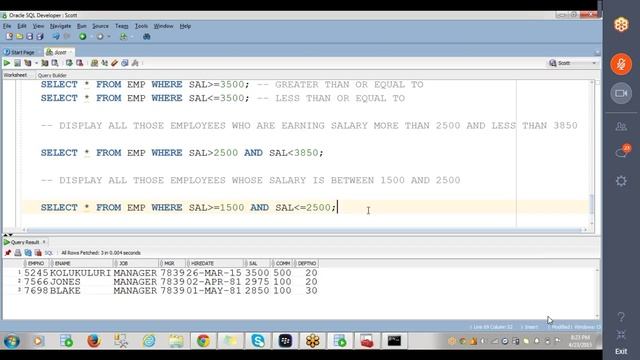Image resolution: width=640 pixels, height=360 pixels.
Task: Open the Explain Plan dropdown arrow
Action: coord(36,63)
